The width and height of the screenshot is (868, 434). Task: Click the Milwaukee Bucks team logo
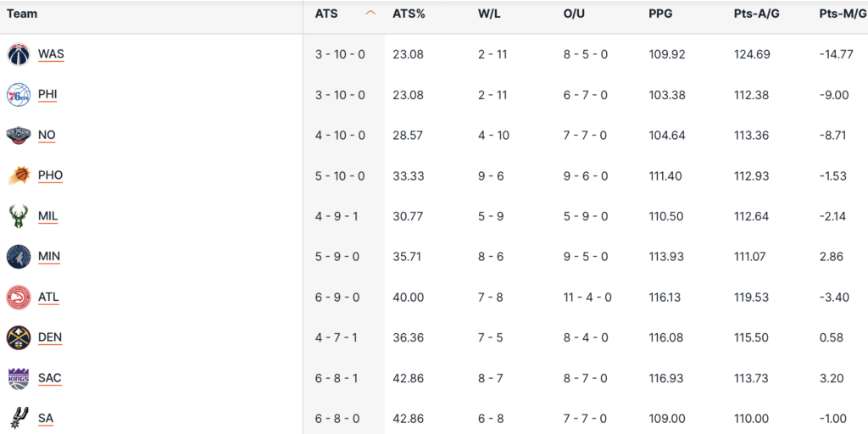19,216
